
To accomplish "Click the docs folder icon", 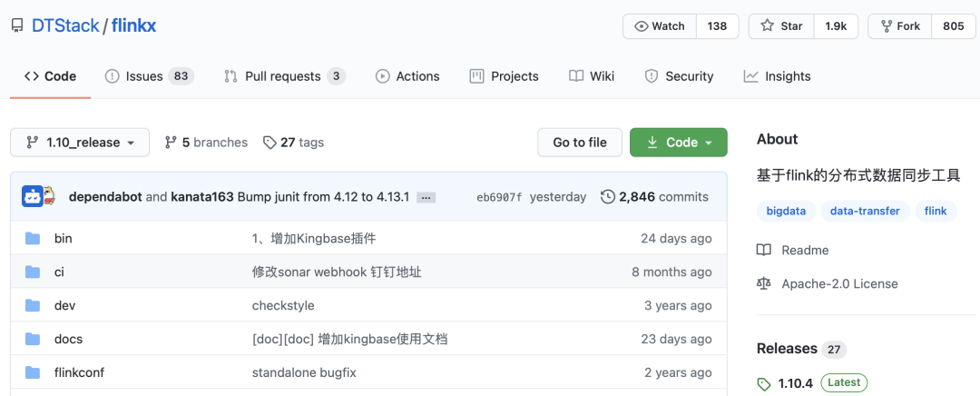I will pos(34,339).
